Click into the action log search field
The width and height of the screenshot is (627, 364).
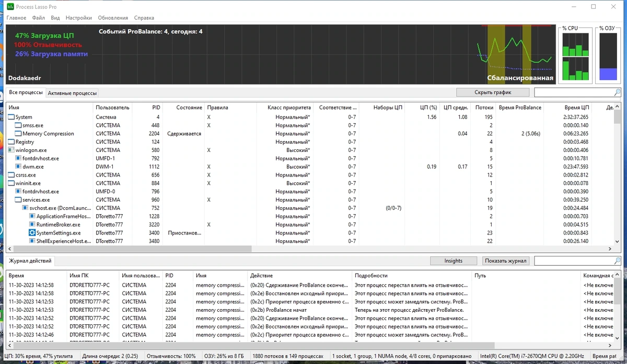(x=574, y=261)
